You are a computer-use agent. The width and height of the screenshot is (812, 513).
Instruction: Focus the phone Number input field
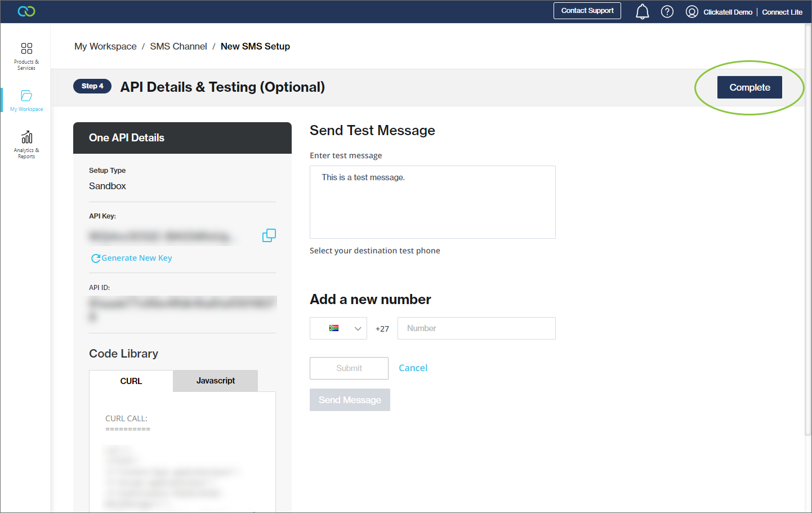coord(476,328)
